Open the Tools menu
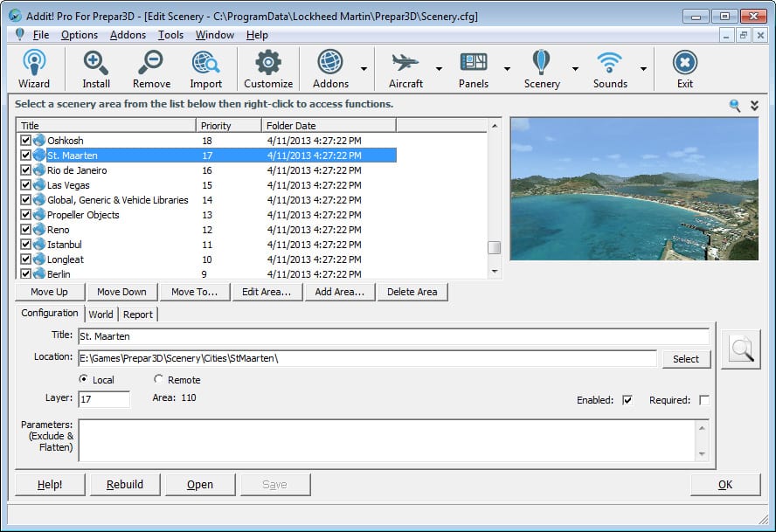The image size is (776, 532). pyautogui.click(x=170, y=35)
